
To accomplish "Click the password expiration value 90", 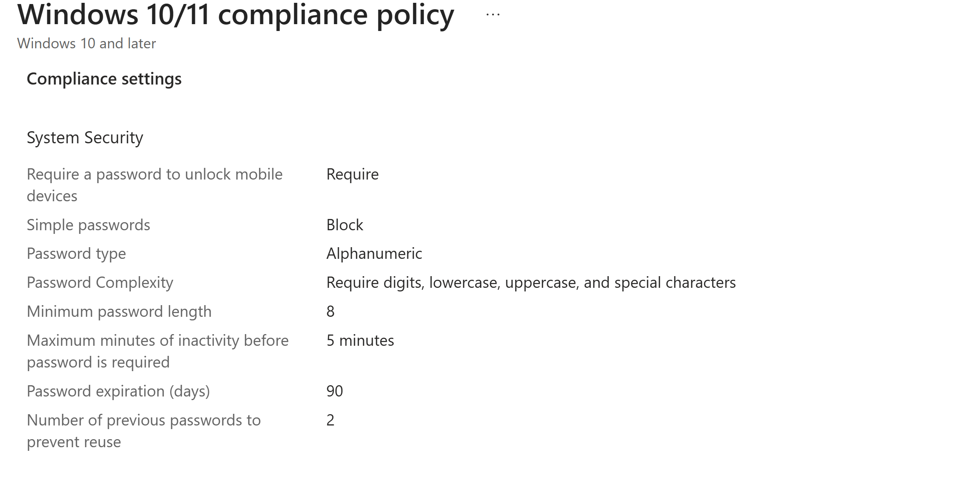I will tap(335, 391).
